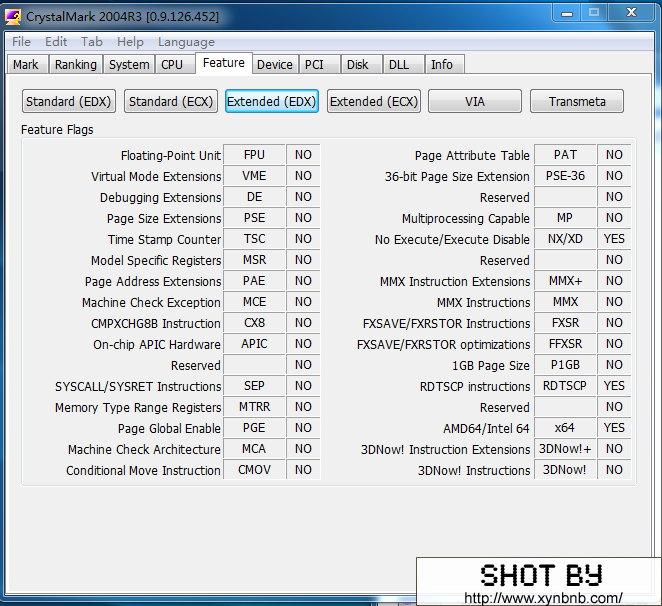Viewport: 662px width, 606px height.
Task: Click the 3DNow!+ cell
Action: click(565, 449)
